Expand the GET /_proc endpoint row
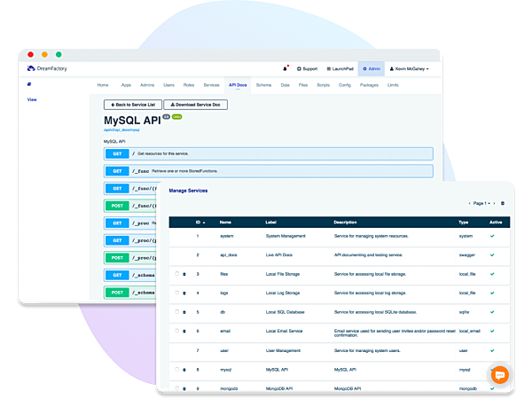Viewport: 532px width, 399px height. tap(130, 223)
